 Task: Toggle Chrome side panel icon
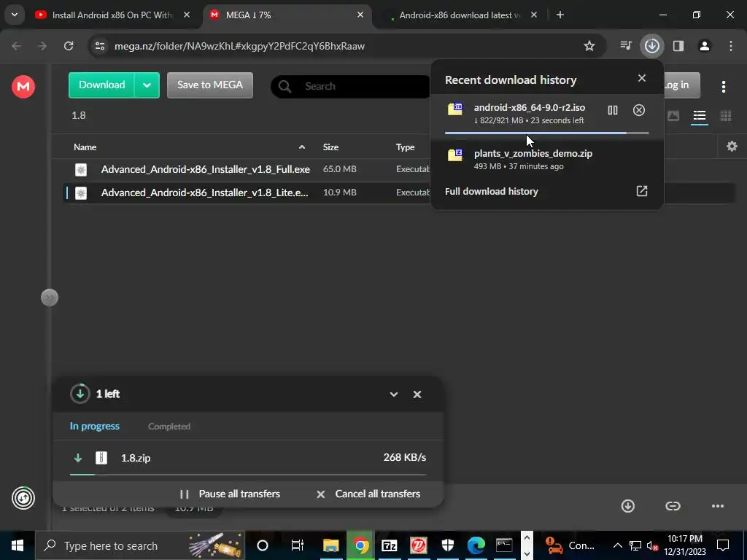[678, 46]
